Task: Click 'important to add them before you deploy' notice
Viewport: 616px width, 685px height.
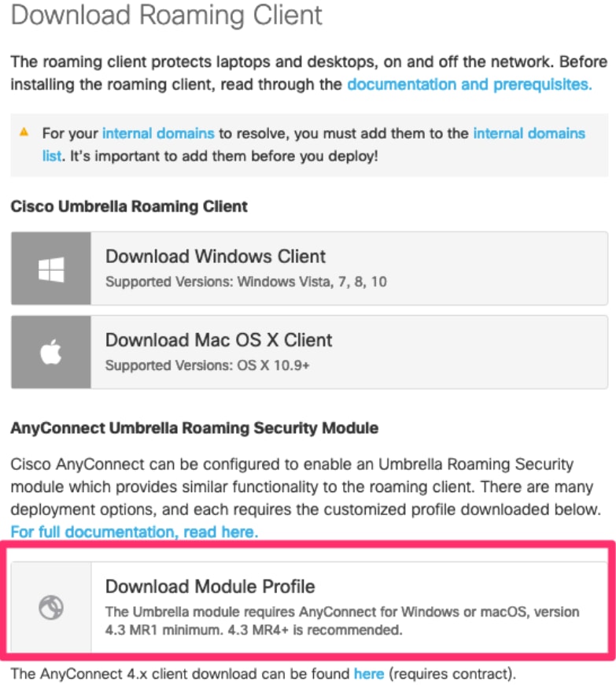Action: [x=224, y=156]
